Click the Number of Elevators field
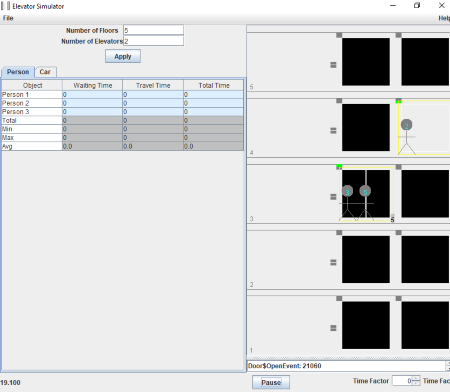 pos(153,41)
